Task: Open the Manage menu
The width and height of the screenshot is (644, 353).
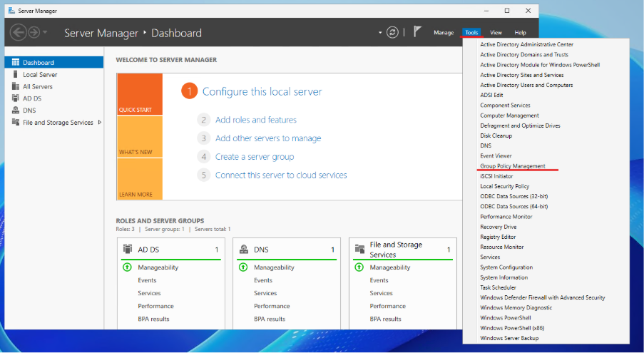Action: [443, 33]
